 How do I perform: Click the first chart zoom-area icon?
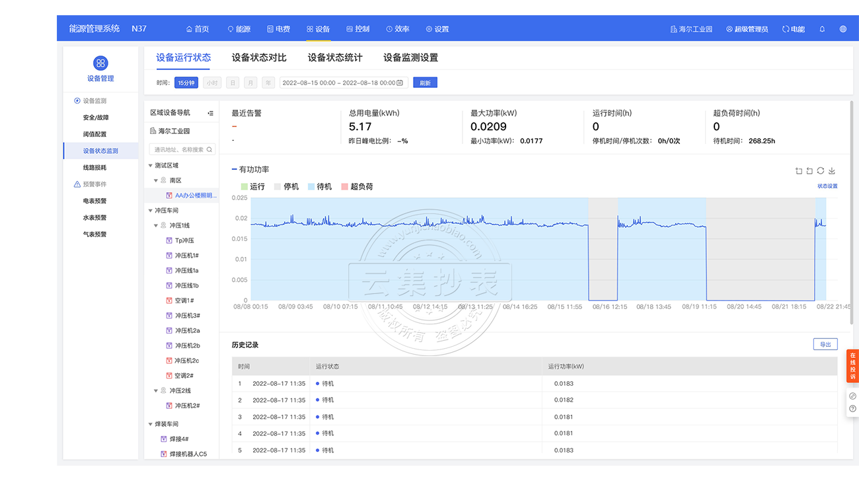[799, 171]
